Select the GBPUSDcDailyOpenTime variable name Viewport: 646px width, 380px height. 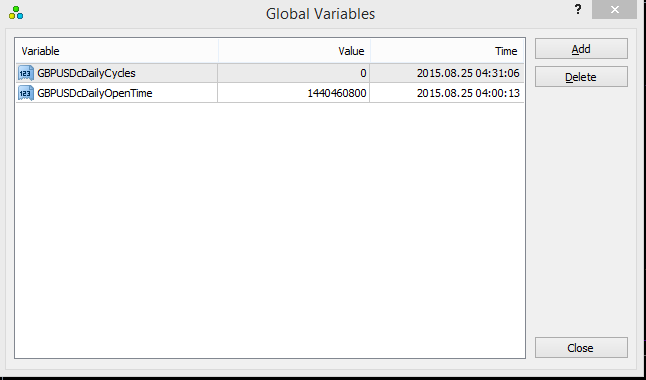tap(95, 93)
